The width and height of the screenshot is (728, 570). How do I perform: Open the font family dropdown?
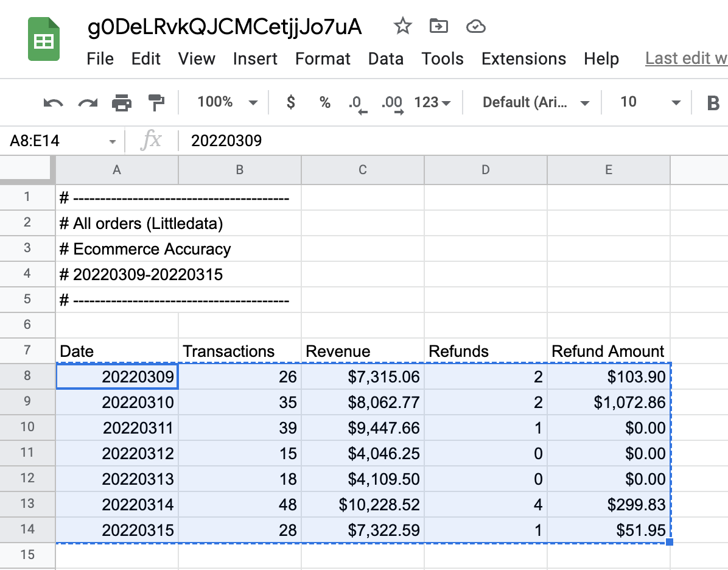(536, 102)
